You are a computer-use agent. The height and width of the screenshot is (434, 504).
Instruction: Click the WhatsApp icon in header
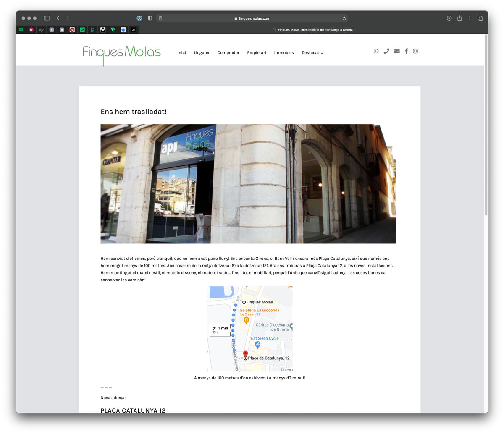coord(376,51)
